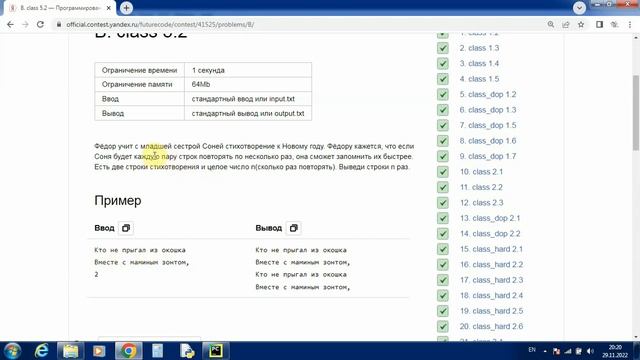Open problem '17. class_hard 2.3'

(x=491, y=280)
